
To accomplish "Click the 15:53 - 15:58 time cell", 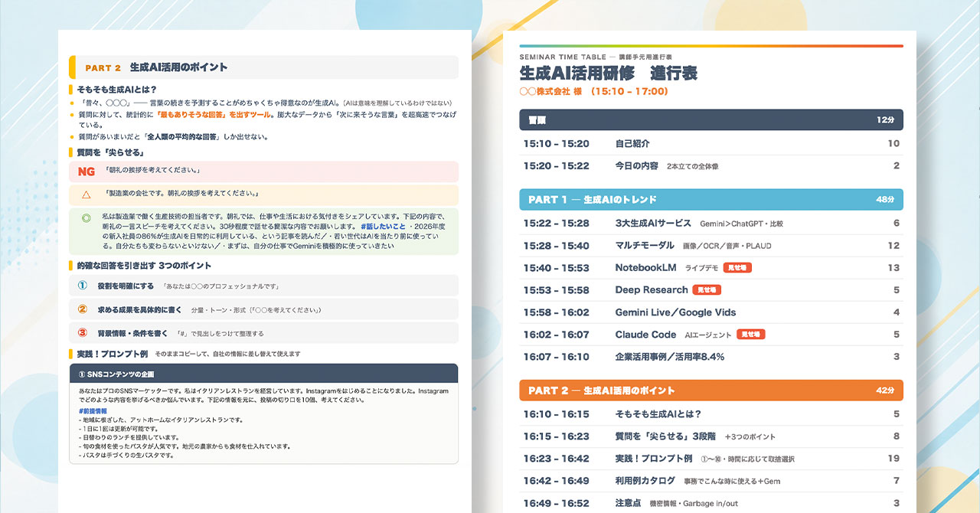I will [556, 290].
